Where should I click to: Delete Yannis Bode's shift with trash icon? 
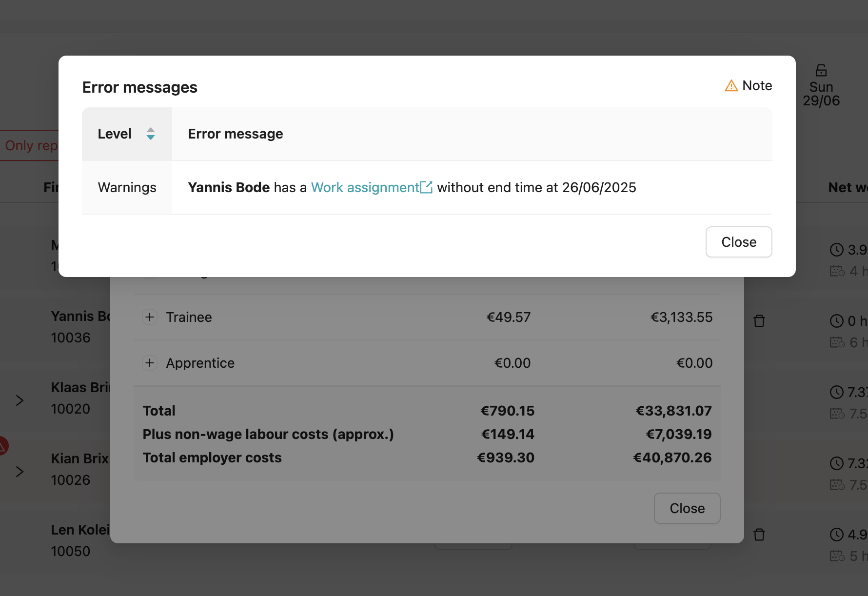pos(759,321)
